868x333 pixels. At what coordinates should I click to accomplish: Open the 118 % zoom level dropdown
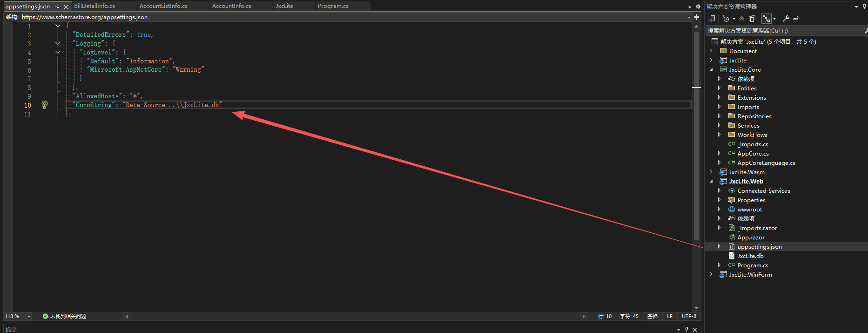click(x=28, y=316)
